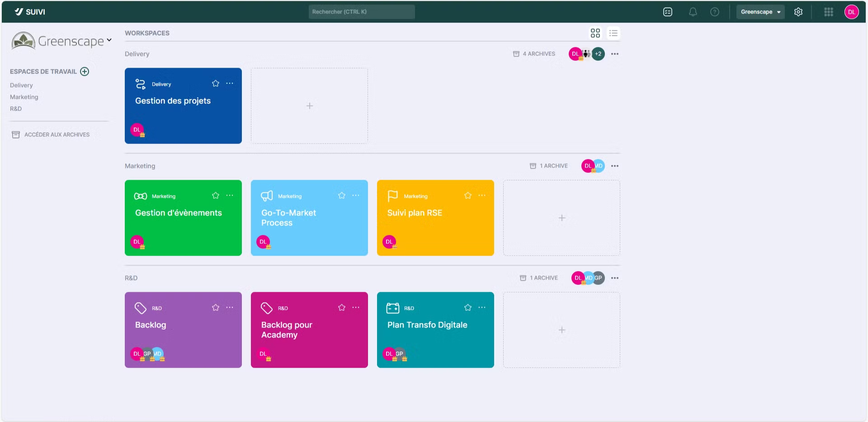Screen dimensions: 868x422
Task: Switch to list view
Action: (x=613, y=33)
